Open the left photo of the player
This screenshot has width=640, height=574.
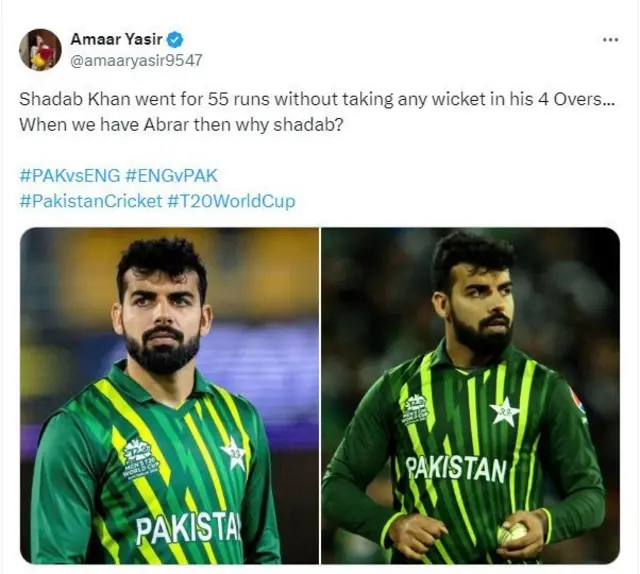169,396
